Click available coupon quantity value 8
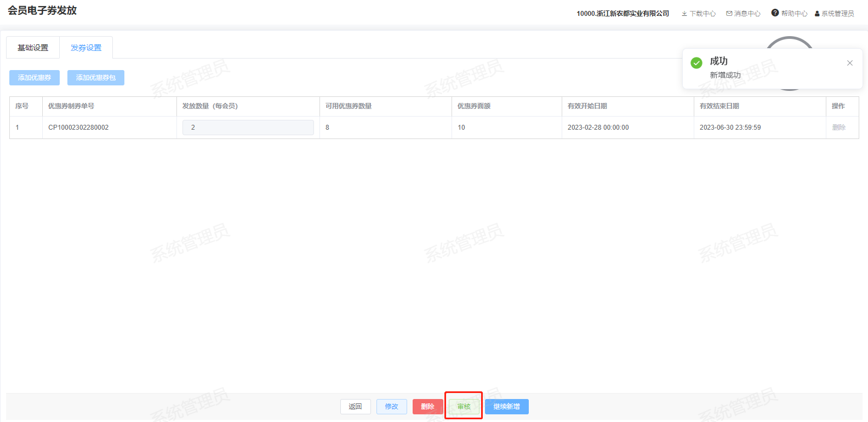The width and height of the screenshot is (868, 422). pos(328,128)
